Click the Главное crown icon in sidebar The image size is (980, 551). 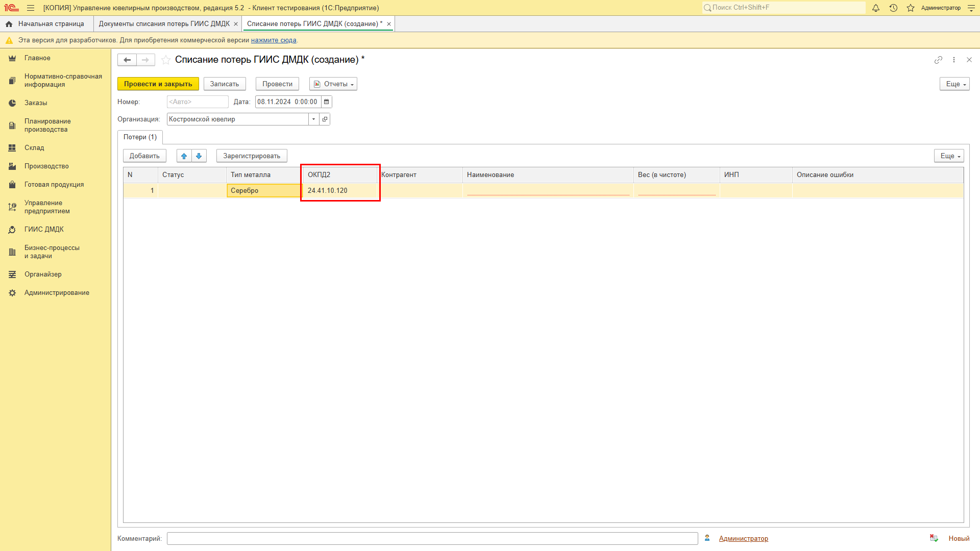(x=12, y=58)
